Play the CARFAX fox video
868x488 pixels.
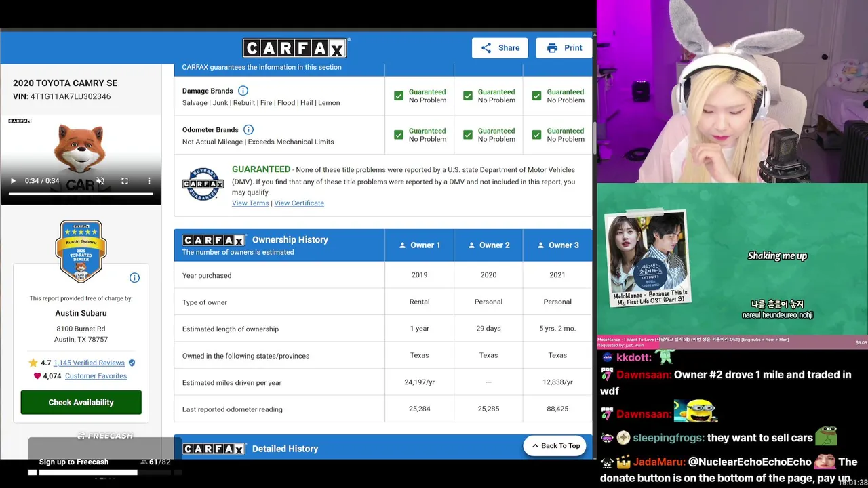(13, 181)
